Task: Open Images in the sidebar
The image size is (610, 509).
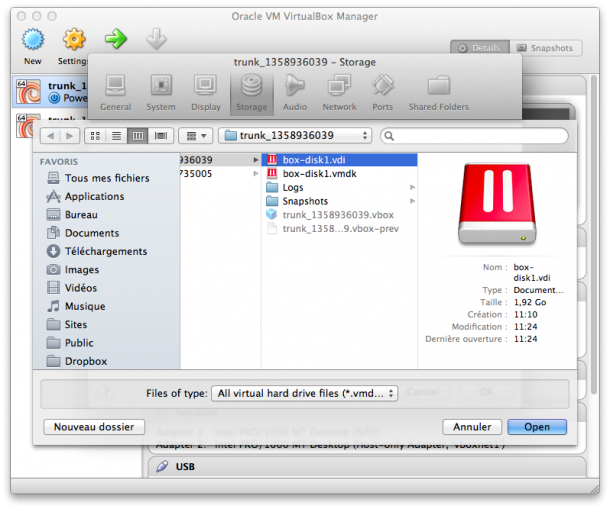Action: coord(73,269)
